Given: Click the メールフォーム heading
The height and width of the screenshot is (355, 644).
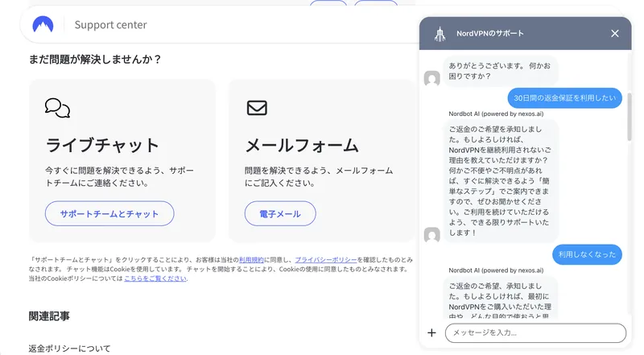Looking at the screenshot, I should [302, 145].
